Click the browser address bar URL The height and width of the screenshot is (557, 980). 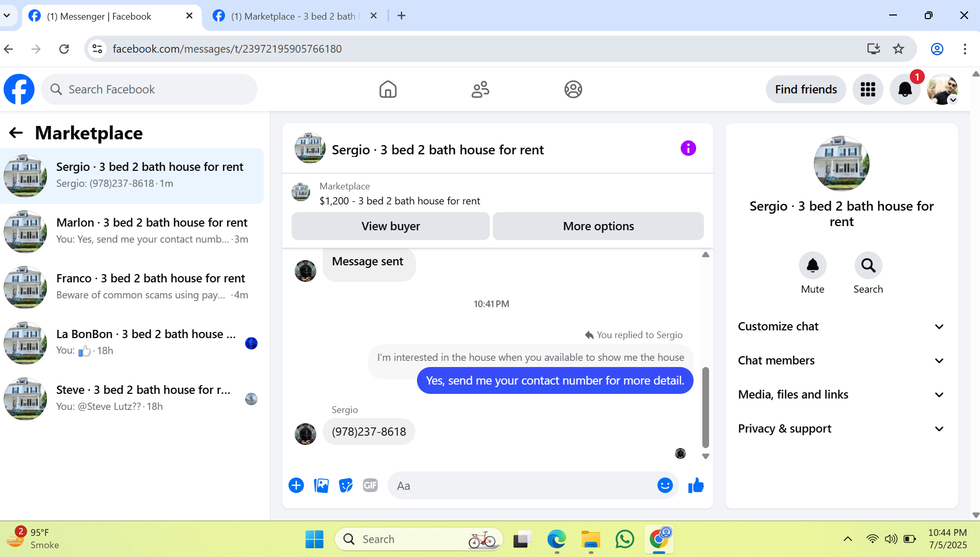coord(227,49)
